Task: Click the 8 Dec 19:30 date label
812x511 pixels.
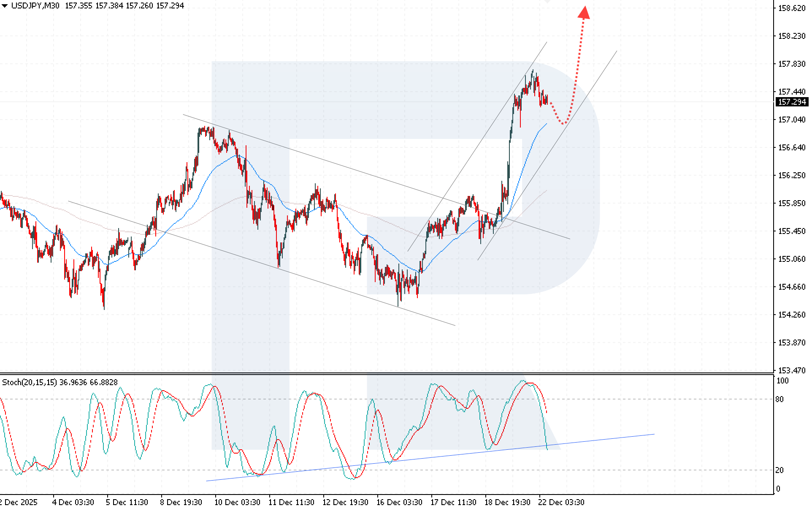Action: [181, 502]
